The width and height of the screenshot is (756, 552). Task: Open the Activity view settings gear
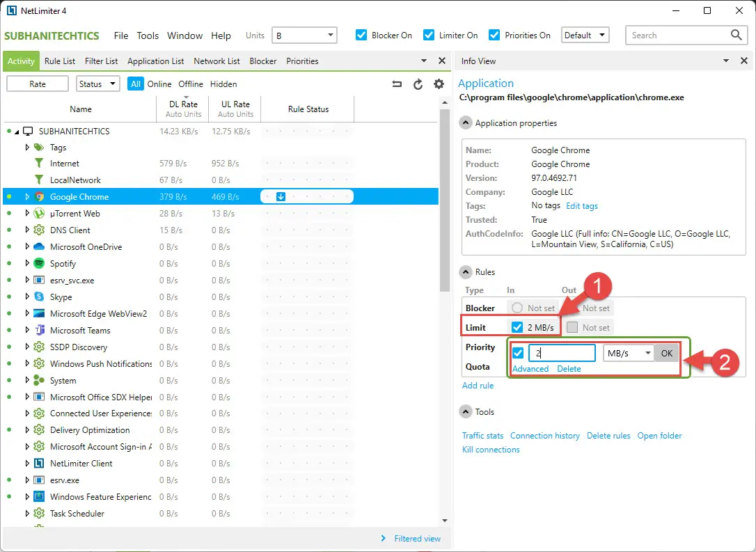point(439,84)
